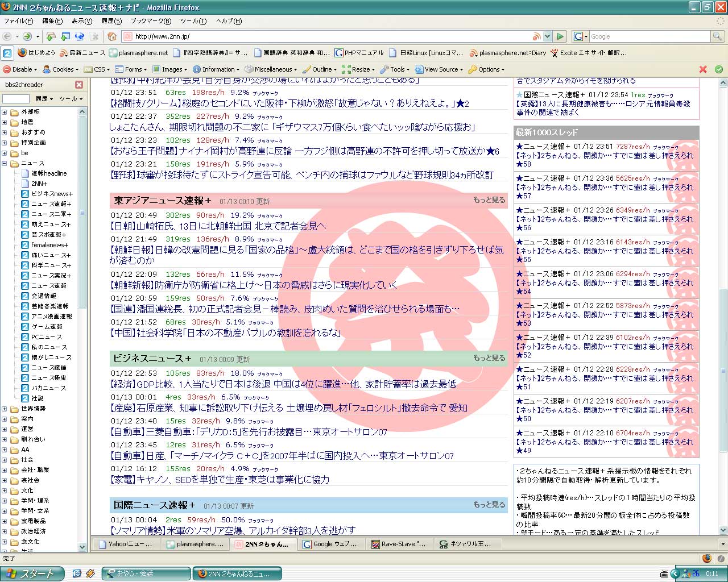Open the PHPマニュアル bookmark
728x582 pixels.
[x=359, y=53]
